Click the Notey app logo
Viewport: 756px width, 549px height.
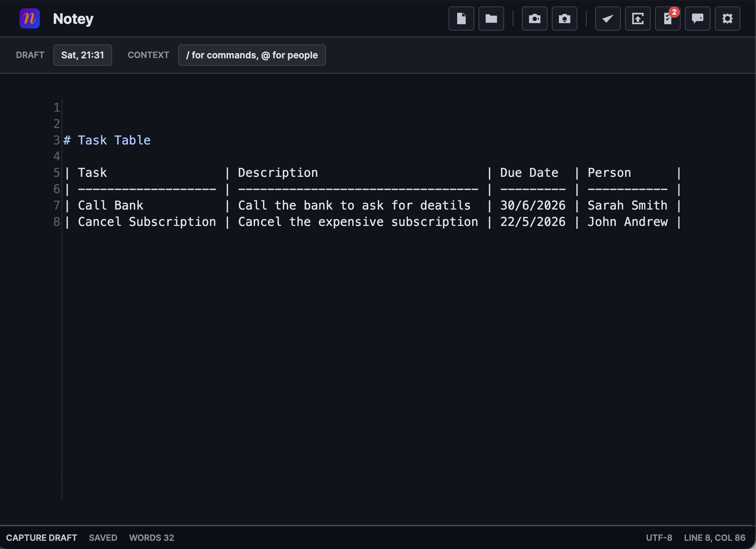tap(30, 19)
